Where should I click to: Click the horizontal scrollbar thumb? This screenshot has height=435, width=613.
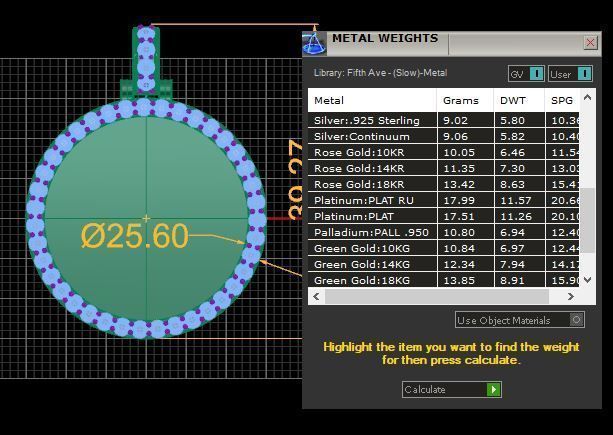[437, 297]
